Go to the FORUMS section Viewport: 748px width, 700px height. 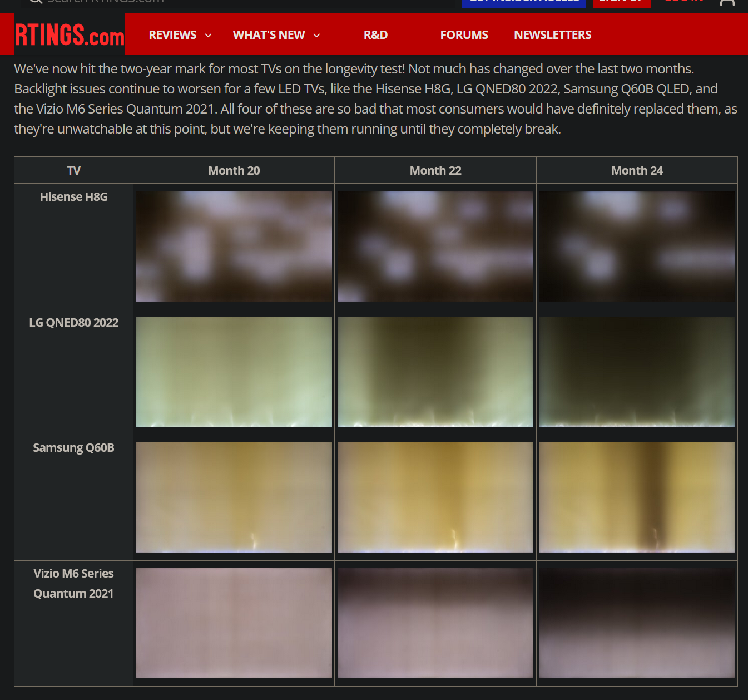pyautogui.click(x=464, y=34)
